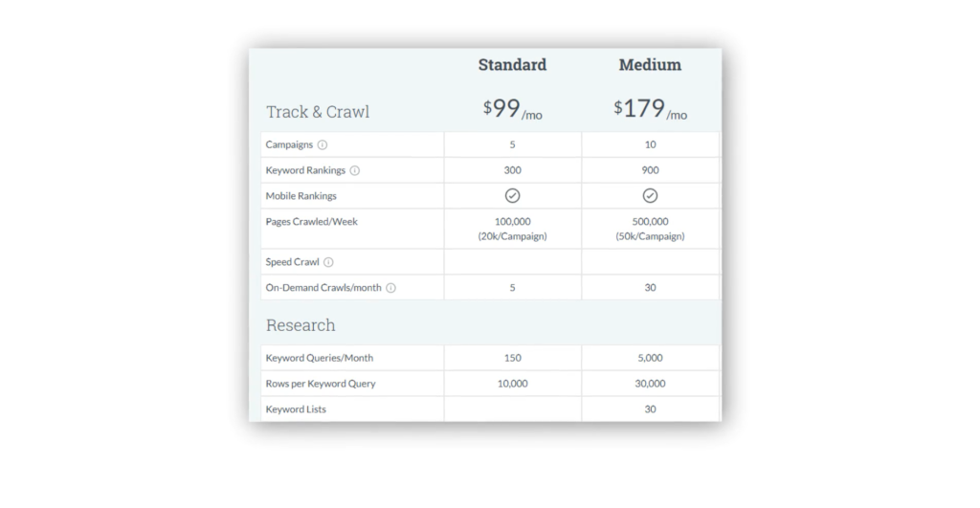The height and width of the screenshot is (508, 980).
Task: Click the Mobile Rankings row label
Action: coord(301,196)
